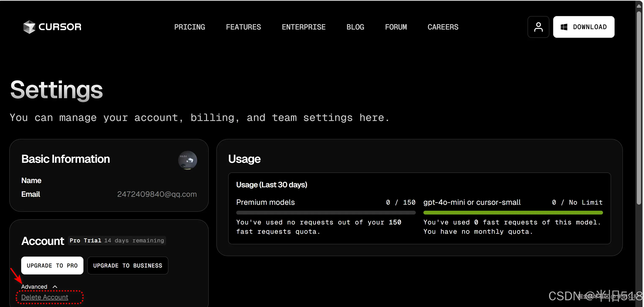Collapse the Advanced section chevron
This screenshot has height=307, width=644.
pyautogui.click(x=55, y=287)
